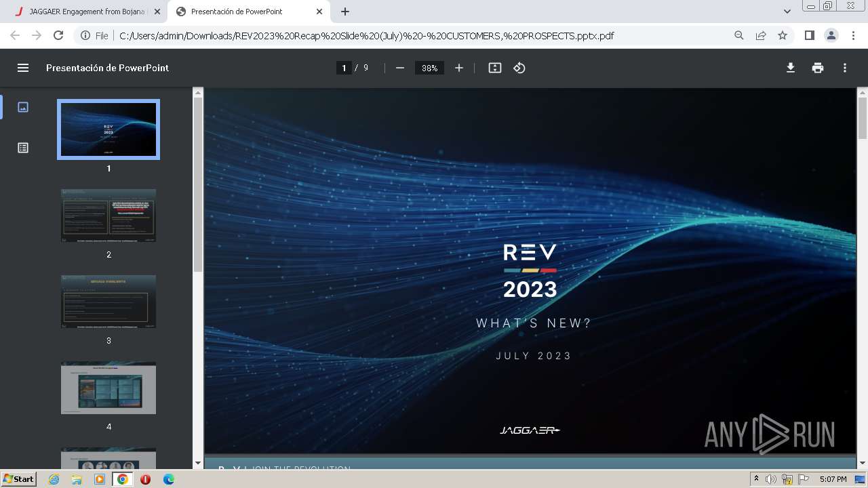Image resolution: width=868 pixels, height=488 pixels.
Task: Show hidden system tray icons
Action: [x=756, y=479]
